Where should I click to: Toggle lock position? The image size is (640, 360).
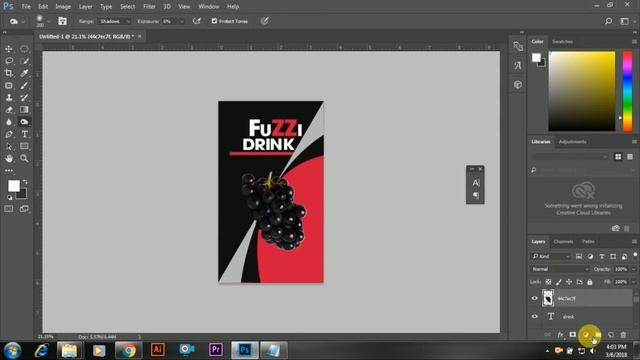point(569,282)
